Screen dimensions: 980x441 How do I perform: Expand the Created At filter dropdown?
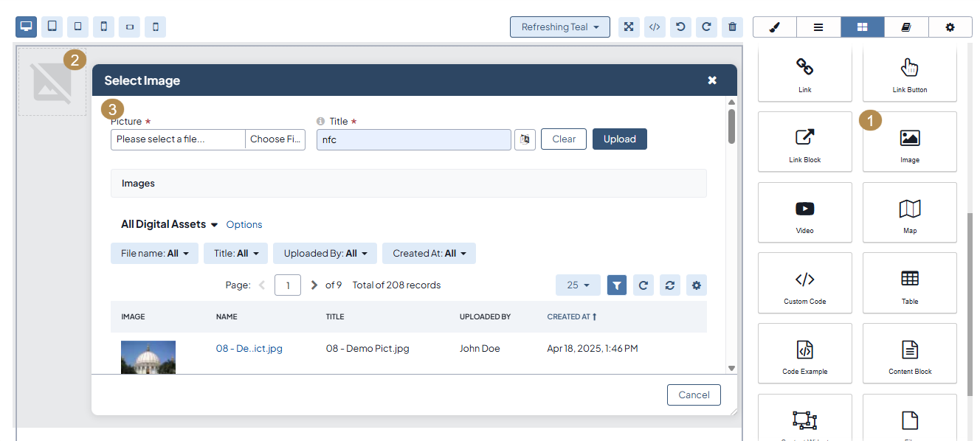(429, 253)
